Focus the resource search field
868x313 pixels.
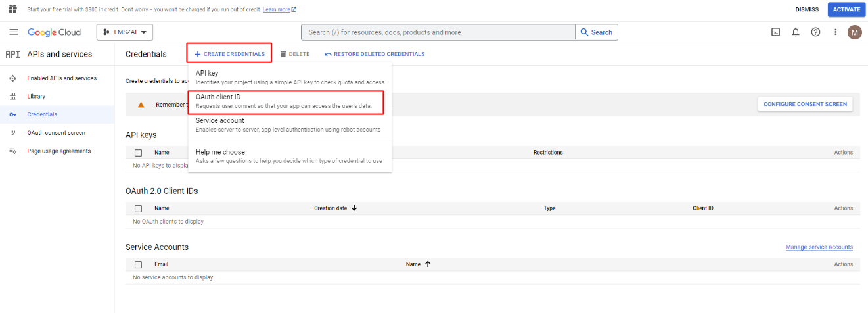tap(438, 32)
